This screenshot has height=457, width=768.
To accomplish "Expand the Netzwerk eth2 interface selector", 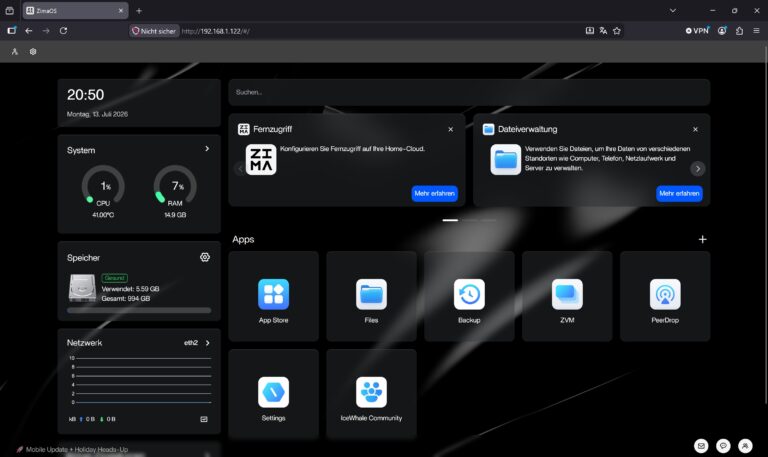I will [x=197, y=343].
